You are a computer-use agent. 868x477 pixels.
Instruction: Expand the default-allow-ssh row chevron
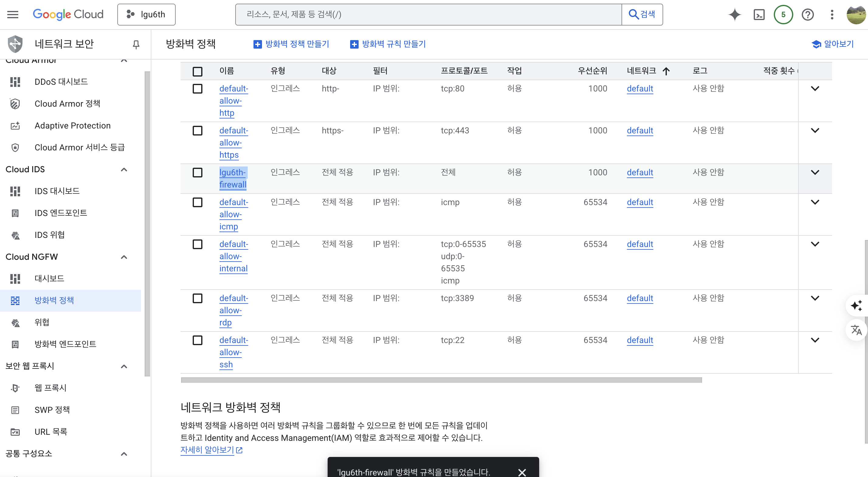click(815, 340)
